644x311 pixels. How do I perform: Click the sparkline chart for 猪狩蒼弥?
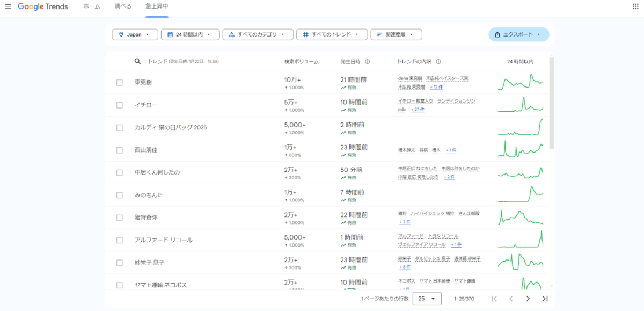pyautogui.click(x=521, y=217)
